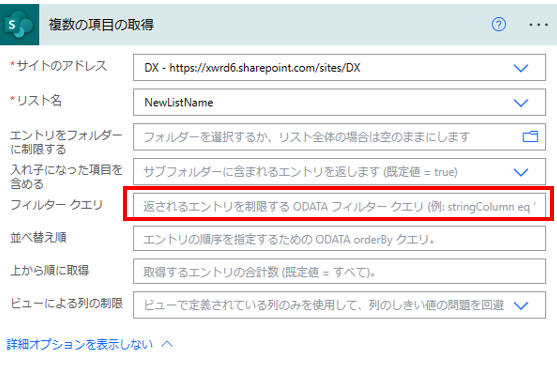Click the SharePoint connector icon

(19, 25)
